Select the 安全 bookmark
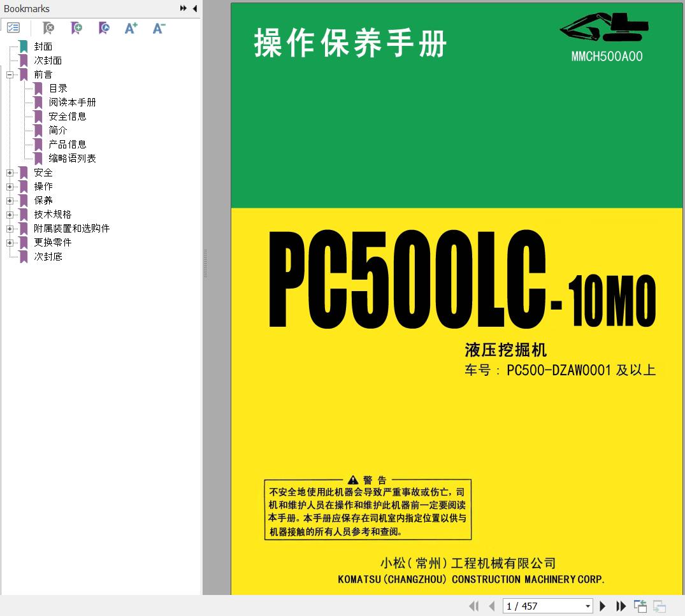 click(43, 173)
